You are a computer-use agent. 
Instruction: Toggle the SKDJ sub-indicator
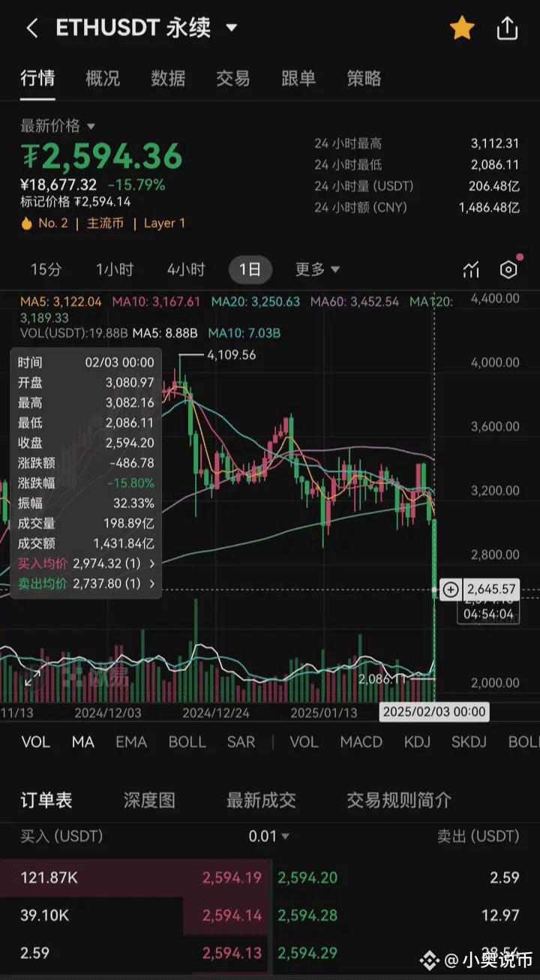coord(469,741)
